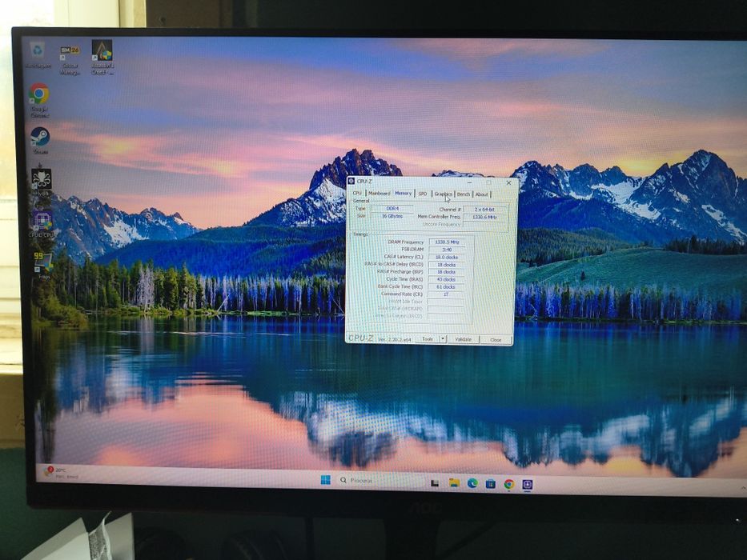This screenshot has height=560, width=747.
Task: Click the Size value 16 GBytes
Action: point(392,216)
